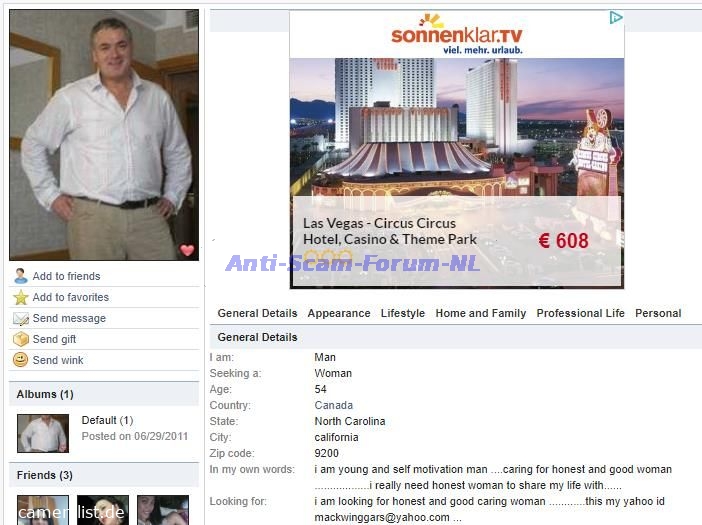Switch to the Appearance tab
Viewport: 702px width, 525px height.
(339, 313)
